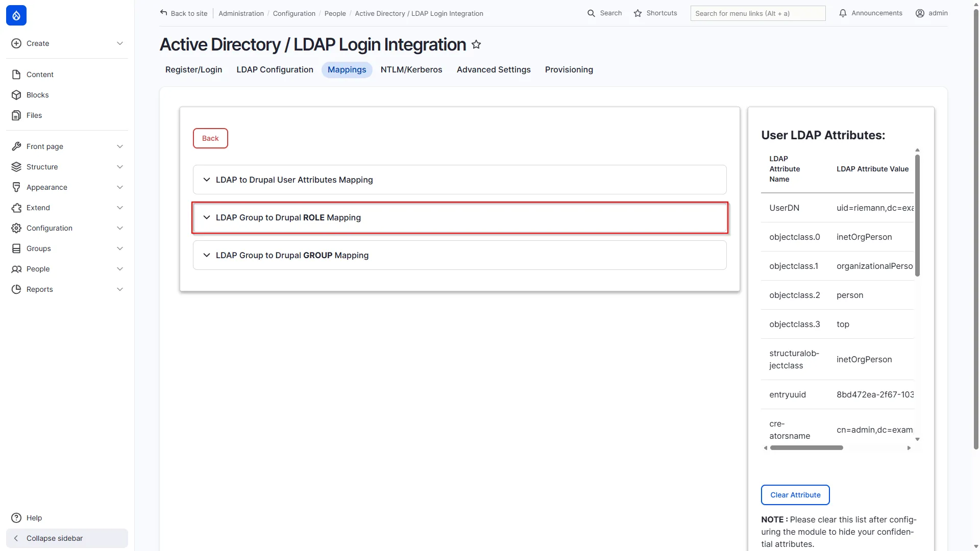Add page to shortcuts with title star

[476, 44]
